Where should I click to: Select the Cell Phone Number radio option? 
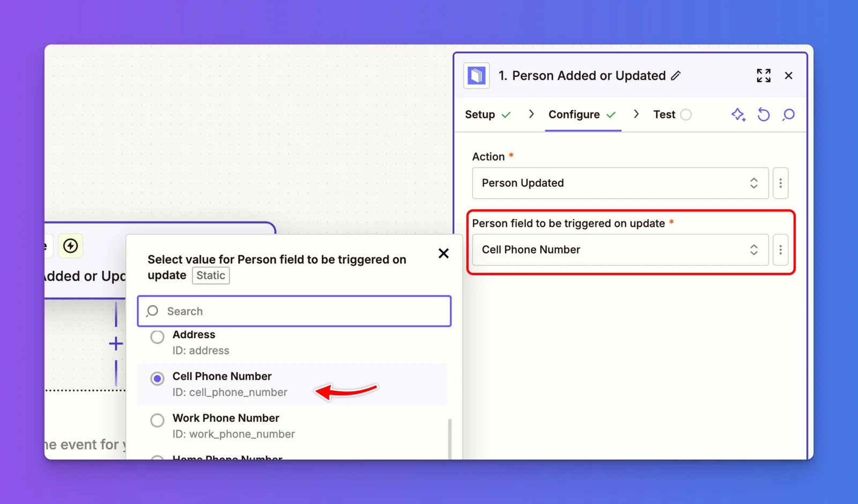[157, 379]
